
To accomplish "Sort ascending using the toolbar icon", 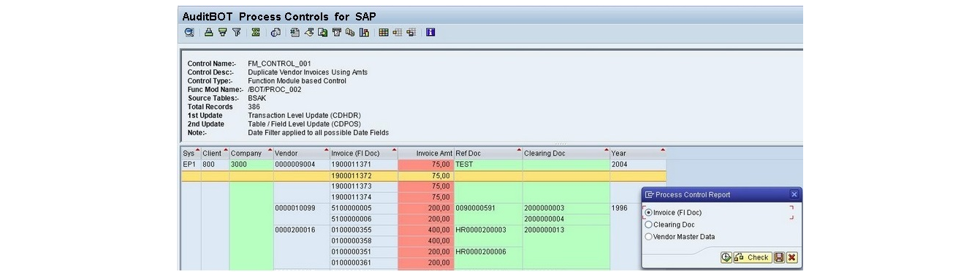I will [208, 32].
